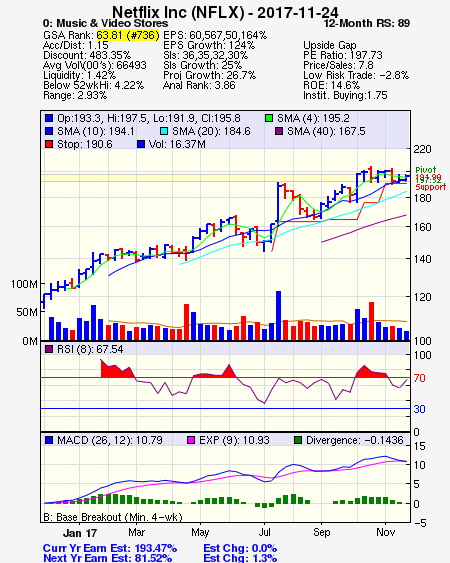Click the 'Range: 2.93%' text
Viewport: 450px width, 563px height.
pyautogui.click(x=75, y=96)
